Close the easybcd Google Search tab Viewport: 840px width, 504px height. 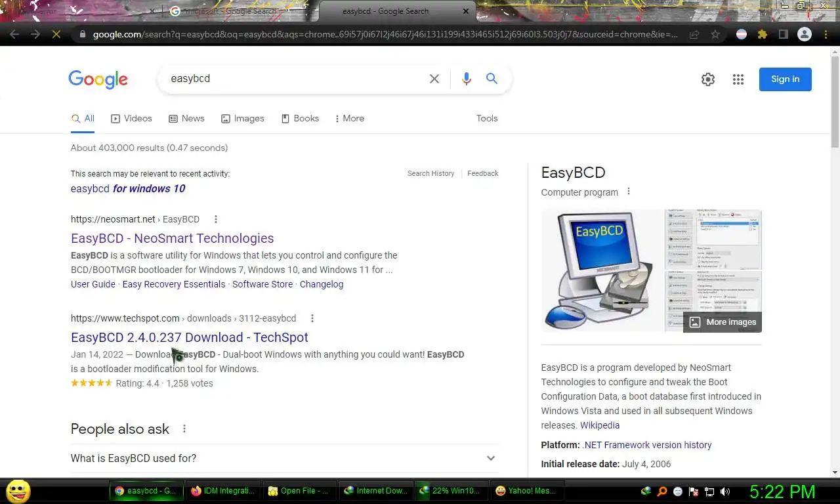click(466, 11)
